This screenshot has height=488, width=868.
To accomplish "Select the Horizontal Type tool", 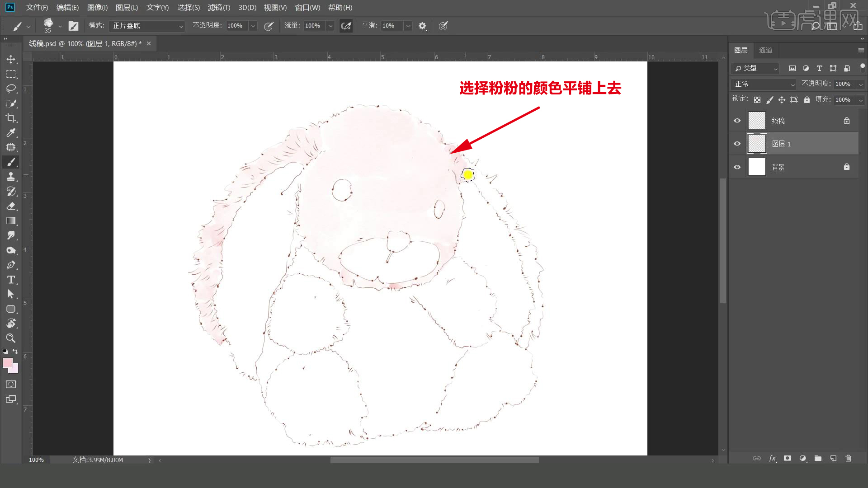I will tap(11, 280).
